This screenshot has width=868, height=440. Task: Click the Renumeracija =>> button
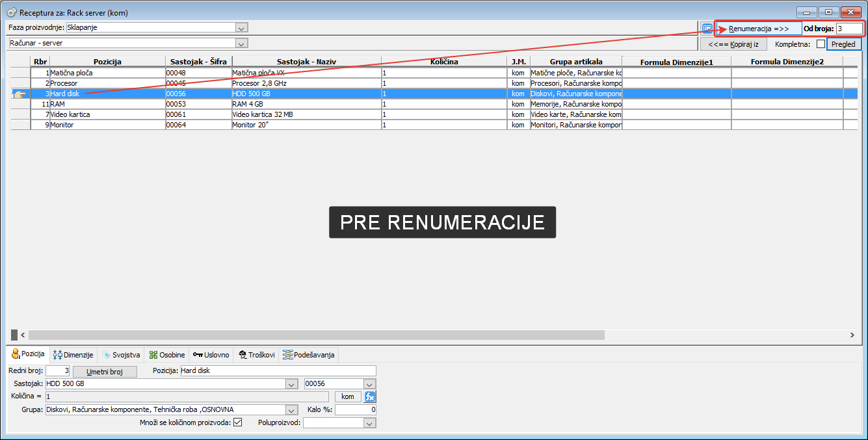759,29
